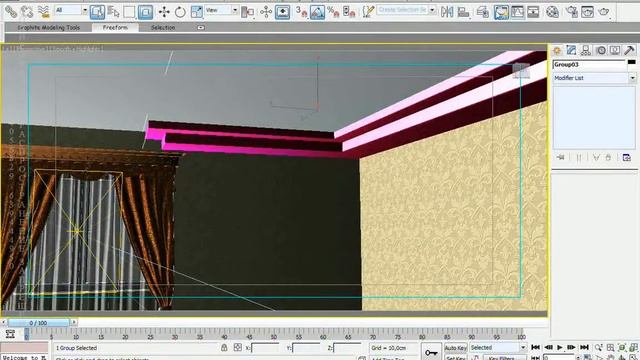Open Render Setup dialog
Screen dimensions: 640x360
pos(571,12)
